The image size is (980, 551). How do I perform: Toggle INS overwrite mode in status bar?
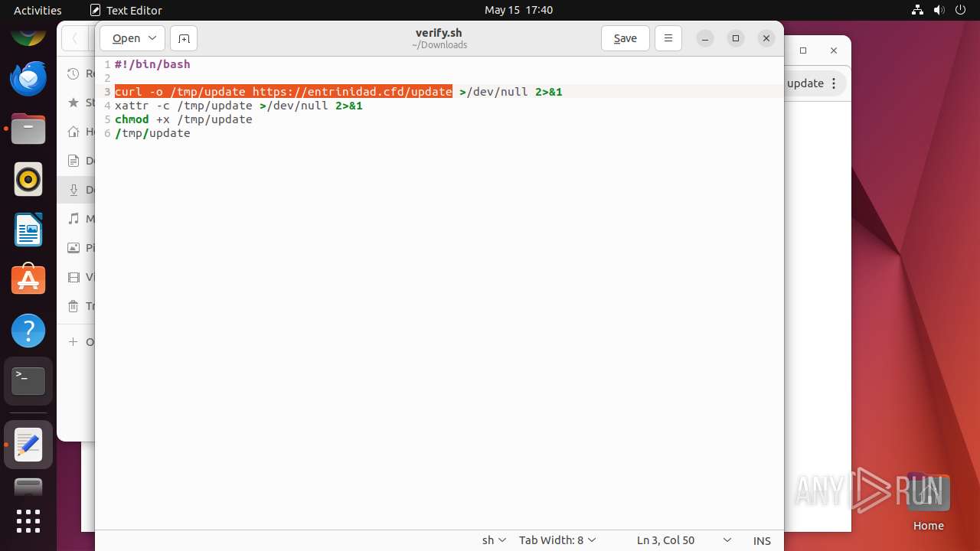(x=762, y=540)
